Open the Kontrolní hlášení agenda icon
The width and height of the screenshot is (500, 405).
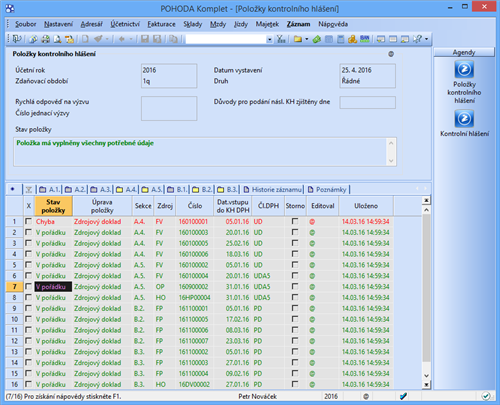(x=464, y=119)
